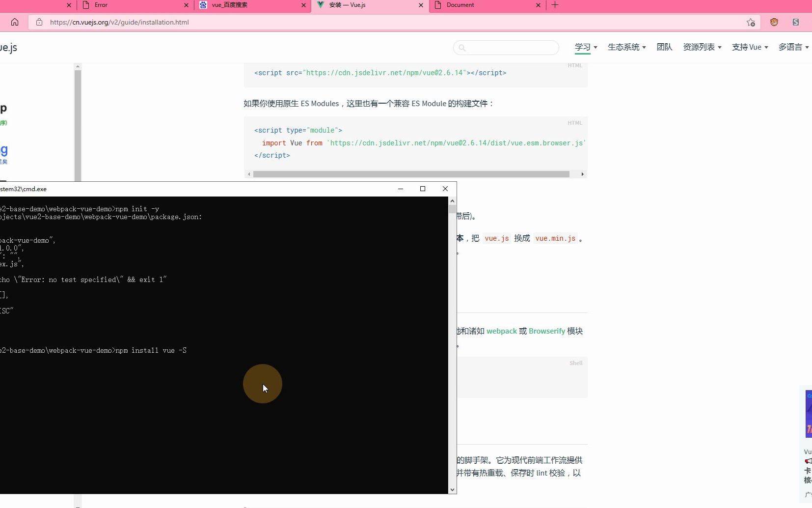
Task: Click the Browserify link in the page
Action: pyautogui.click(x=547, y=331)
